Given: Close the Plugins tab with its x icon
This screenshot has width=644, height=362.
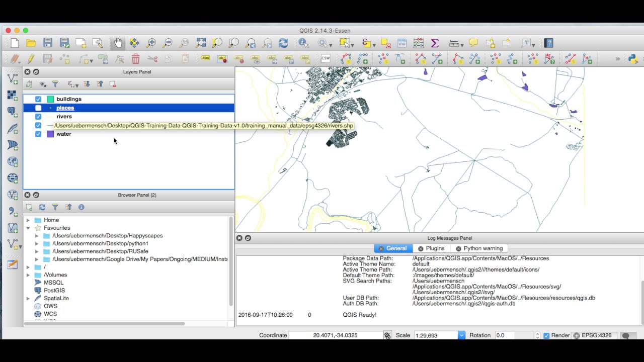Looking at the screenshot, I should click(x=421, y=249).
